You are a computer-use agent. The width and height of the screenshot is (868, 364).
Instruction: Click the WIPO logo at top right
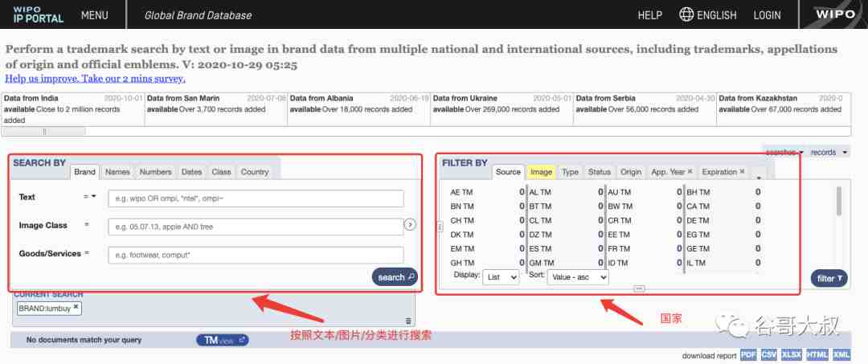pos(835,14)
